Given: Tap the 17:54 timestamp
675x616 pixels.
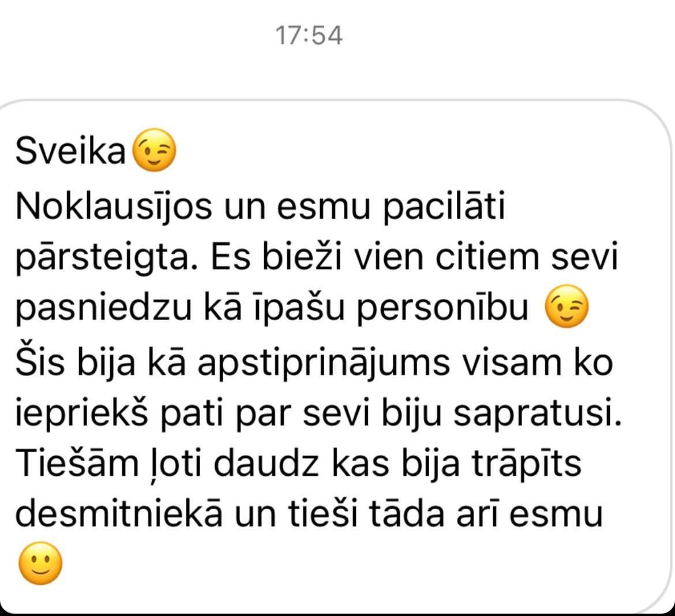Looking at the screenshot, I should click(x=309, y=35).
